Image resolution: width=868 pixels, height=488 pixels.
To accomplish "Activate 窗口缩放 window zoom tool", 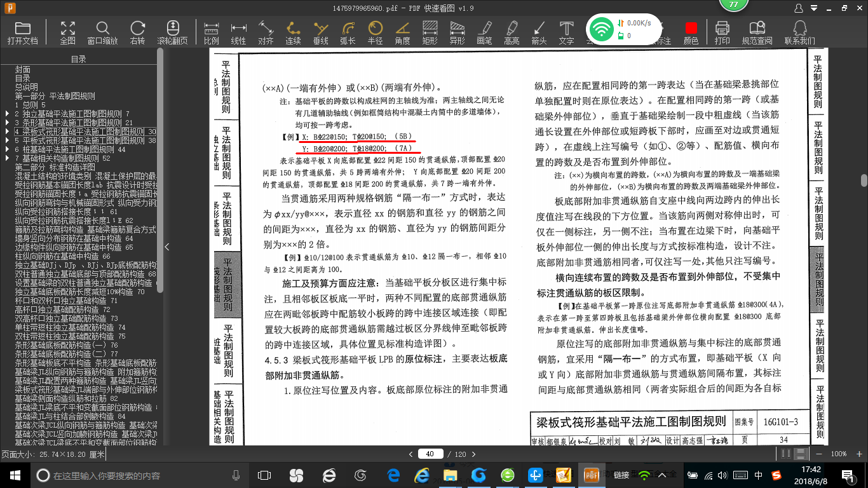I will click(102, 32).
